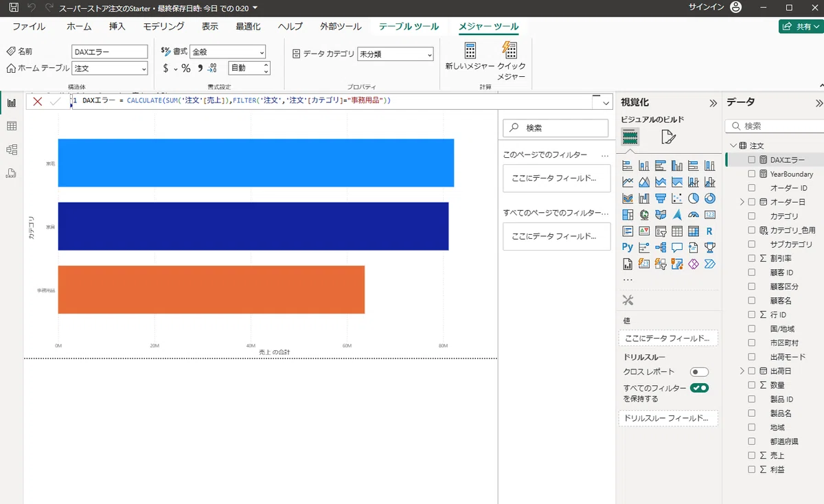Switch to the モデリング ribbon tab
Viewport: 824px width, 504px height.
point(163,27)
